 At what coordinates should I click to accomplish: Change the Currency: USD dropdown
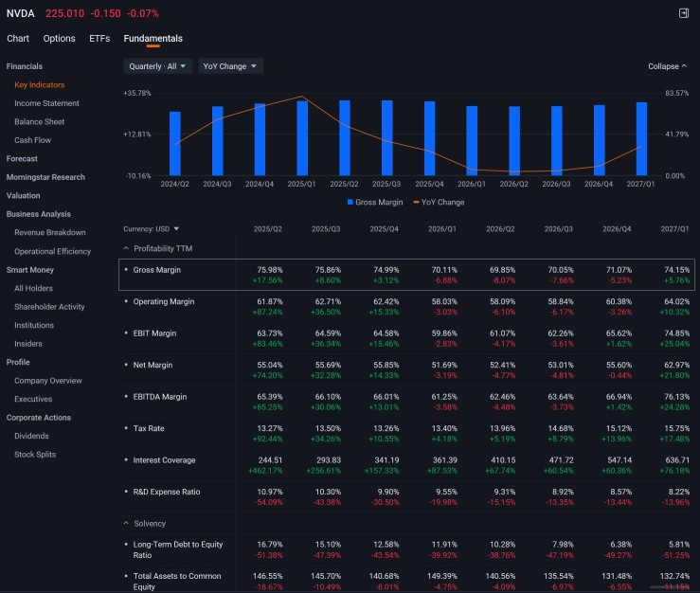[x=151, y=228]
